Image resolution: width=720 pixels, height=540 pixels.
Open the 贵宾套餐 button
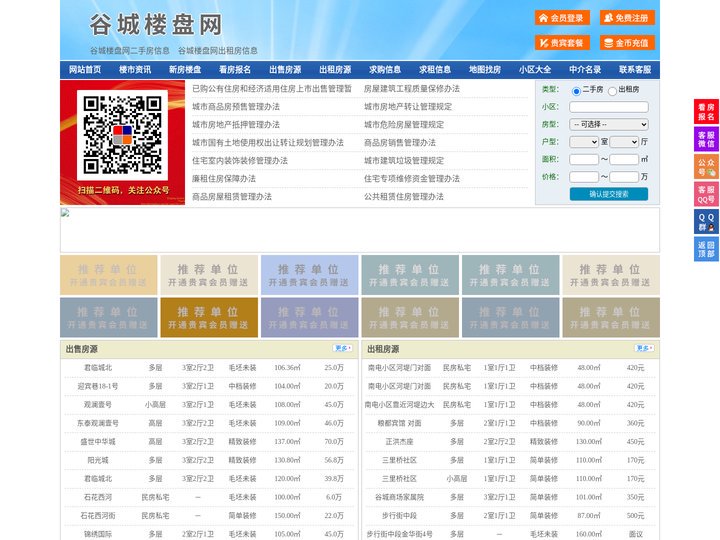[x=562, y=43]
